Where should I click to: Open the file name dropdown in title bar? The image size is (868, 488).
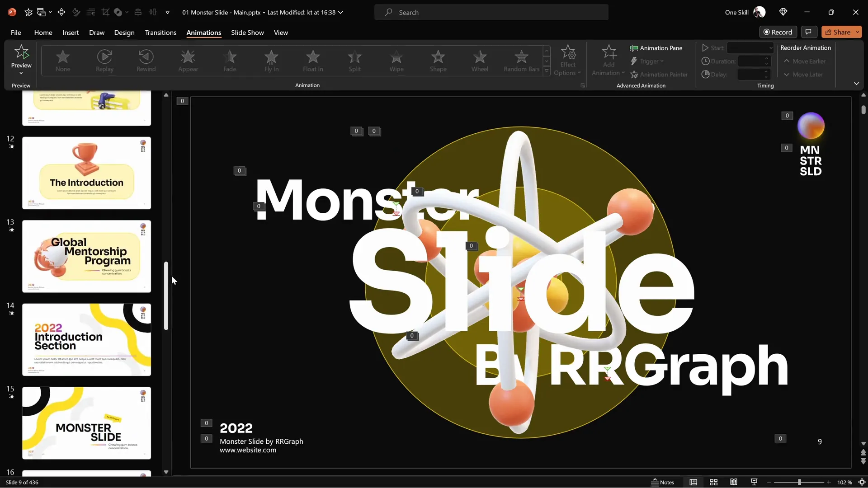(x=341, y=12)
